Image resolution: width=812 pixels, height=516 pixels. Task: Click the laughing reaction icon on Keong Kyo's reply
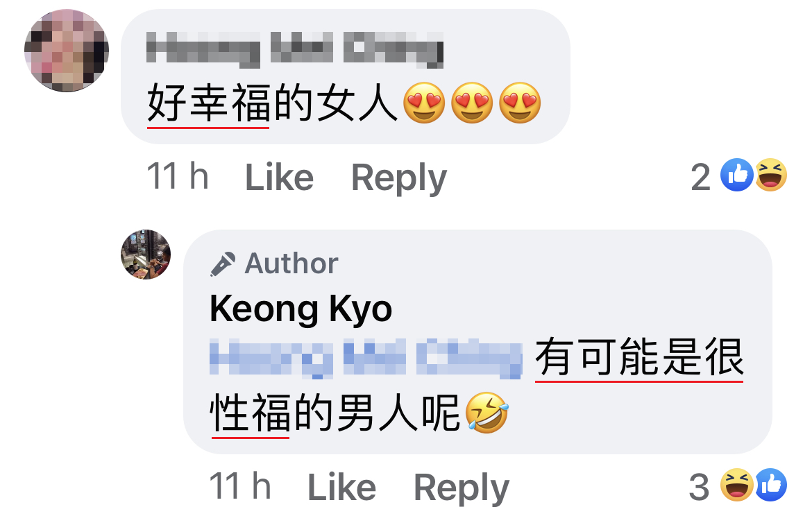pyautogui.click(x=736, y=485)
